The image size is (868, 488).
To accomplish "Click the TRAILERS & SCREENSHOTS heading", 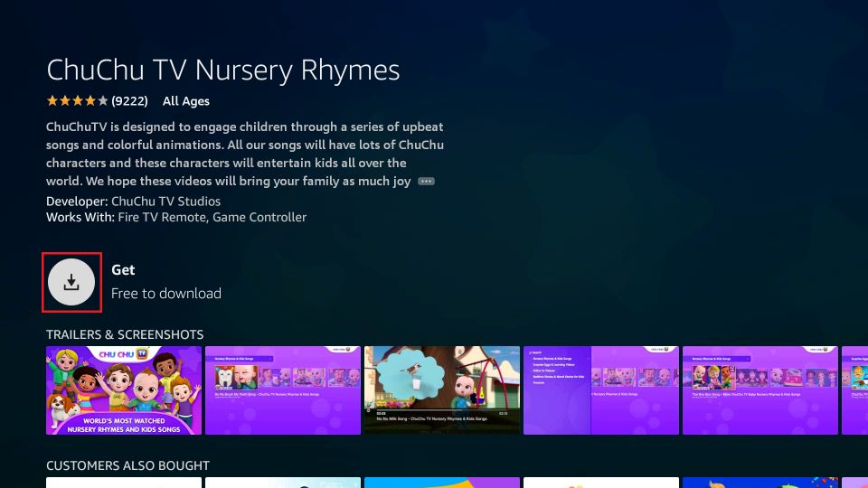I will click(x=125, y=334).
